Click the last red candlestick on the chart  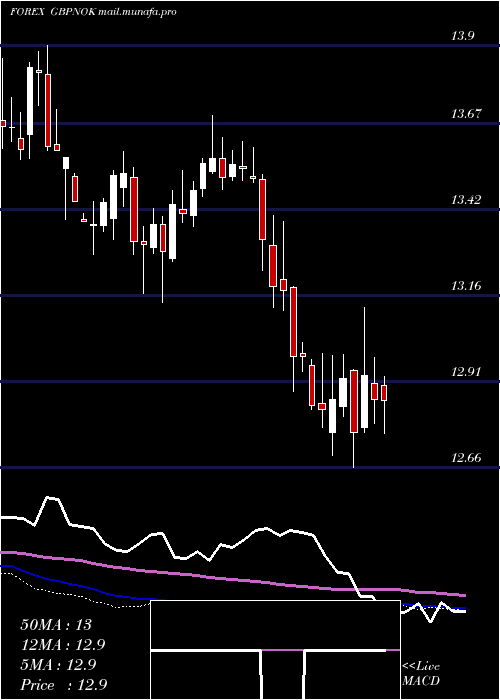click(384, 393)
